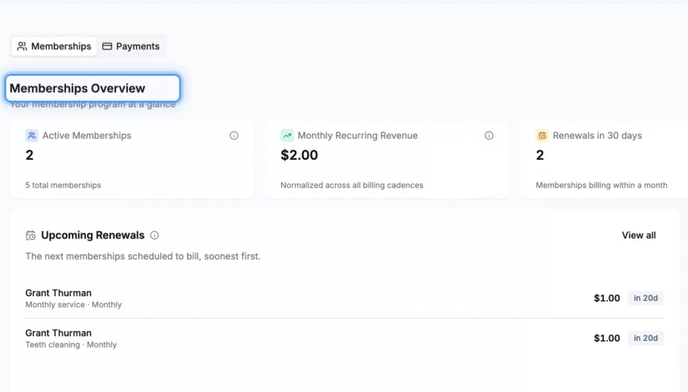Screen dimensions: 688x392
Task: Show info for Upcoming Renewals
Action: [x=154, y=235]
